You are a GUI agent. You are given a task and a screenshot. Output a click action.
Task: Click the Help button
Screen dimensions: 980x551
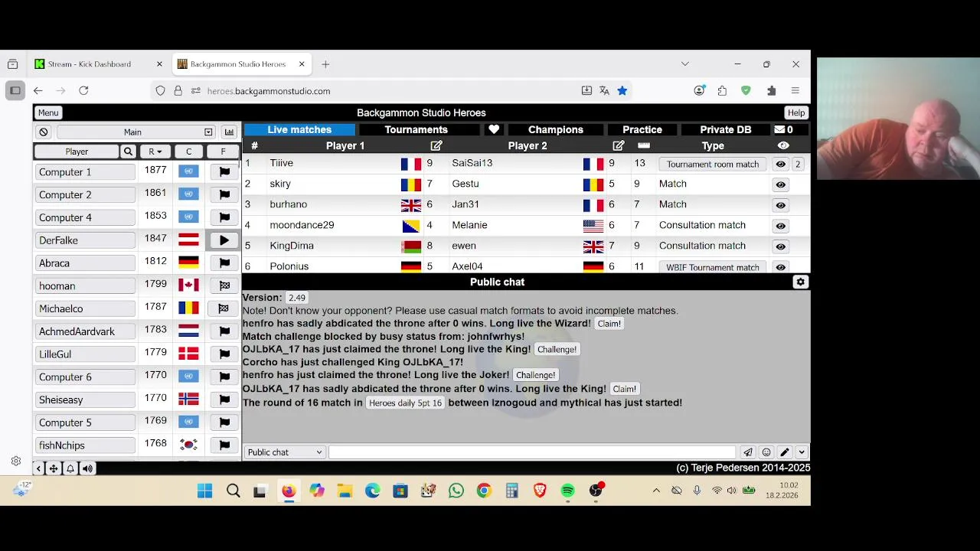click(x=796, y=112)
